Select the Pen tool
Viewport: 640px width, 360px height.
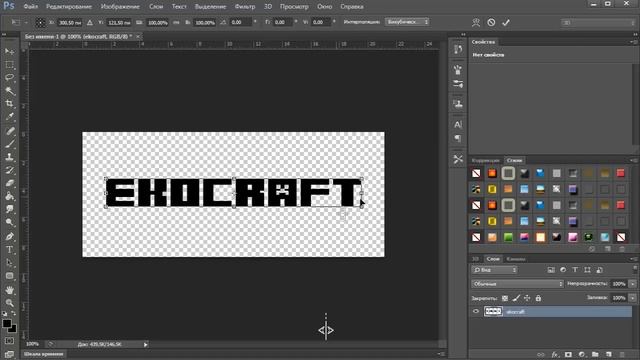click(9, 237)
